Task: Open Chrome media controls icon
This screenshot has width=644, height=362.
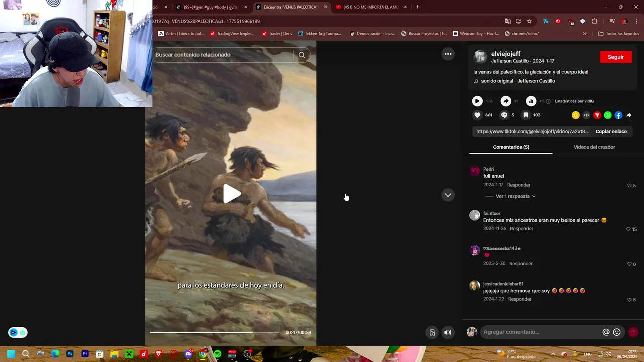Action: 612,21
